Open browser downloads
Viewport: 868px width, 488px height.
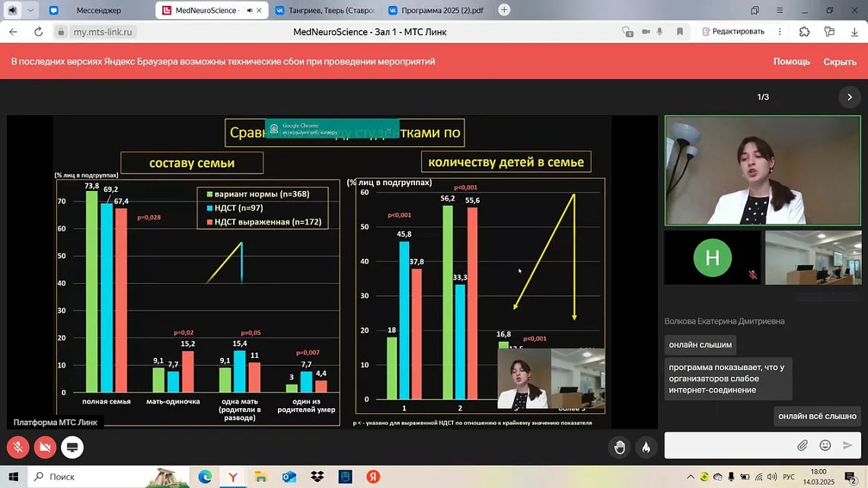point(855,31)
